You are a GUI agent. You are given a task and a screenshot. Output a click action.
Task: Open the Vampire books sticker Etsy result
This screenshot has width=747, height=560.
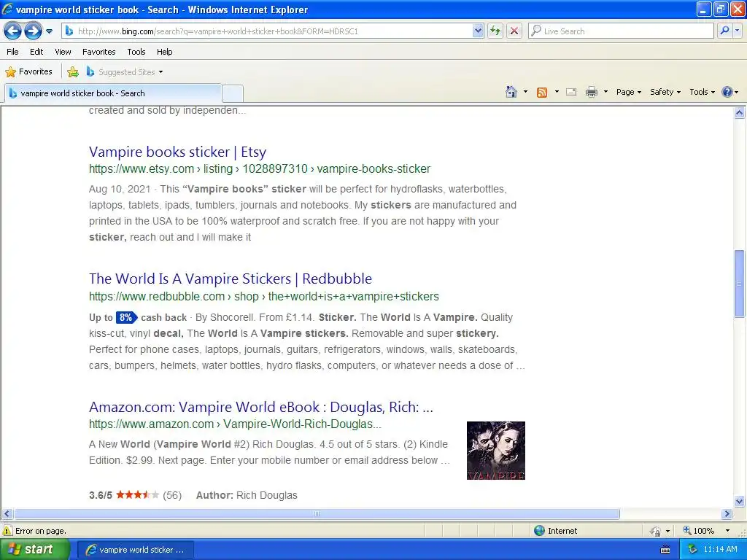177,152
